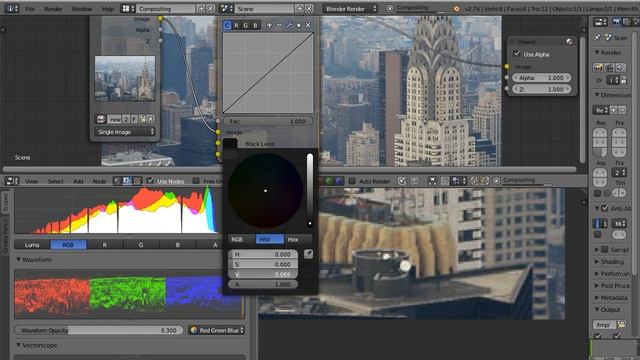The height and width of the screenshot is (360, 640).
Task: Select compositing node tree type icon
Action: (127, 181)
